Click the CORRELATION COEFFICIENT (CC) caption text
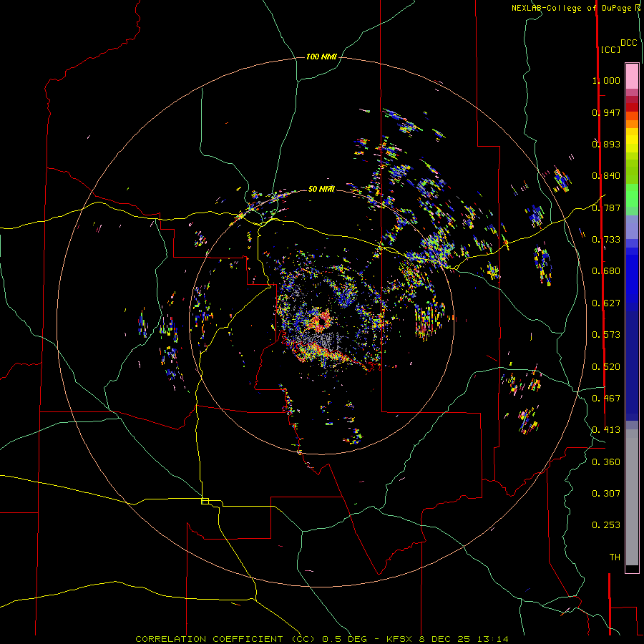644x644 pixels. pyautogui.click(x=225, y=639)
